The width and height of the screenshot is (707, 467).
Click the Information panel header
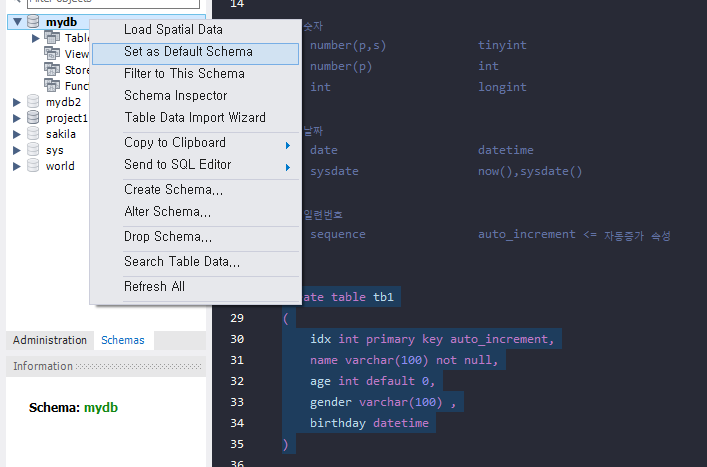(106, 366)
